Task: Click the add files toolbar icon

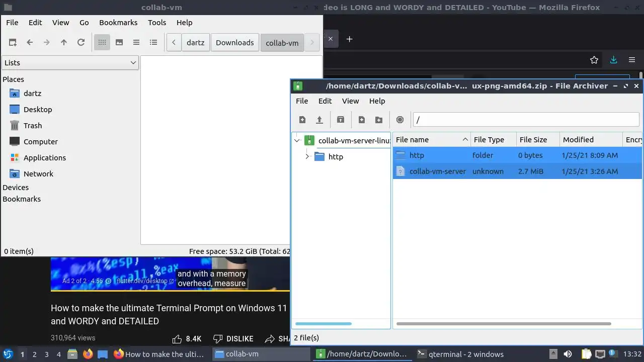Action: [362, 120]
